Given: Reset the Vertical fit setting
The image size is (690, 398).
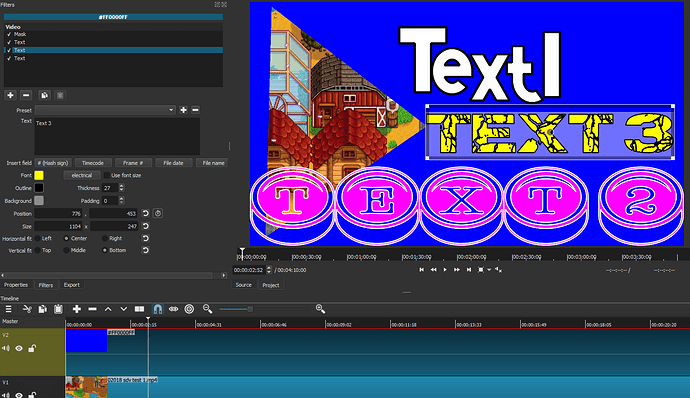Looking at the screenshot, I should coord(146,250).
